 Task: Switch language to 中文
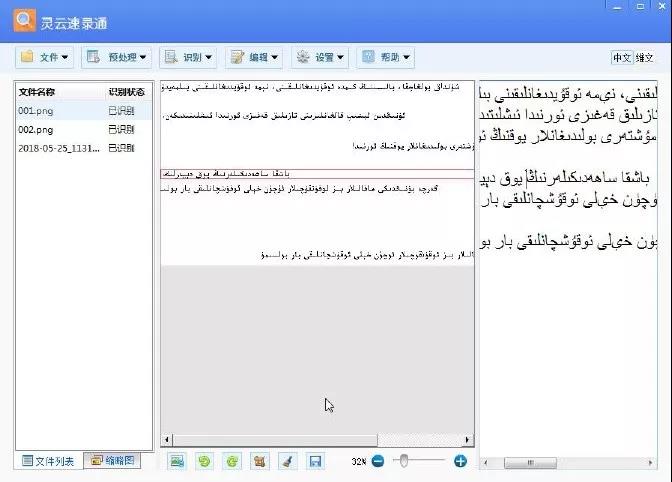pyautogui.click(x=621, y=58)
